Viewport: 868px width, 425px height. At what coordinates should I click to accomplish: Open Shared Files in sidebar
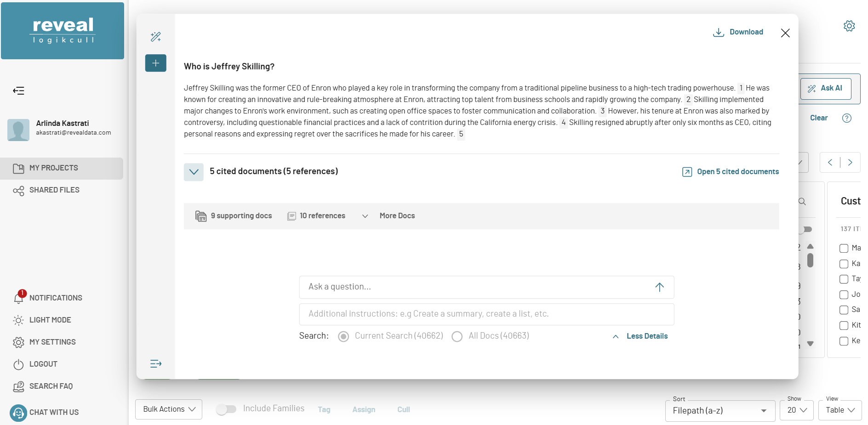[54, 190]
